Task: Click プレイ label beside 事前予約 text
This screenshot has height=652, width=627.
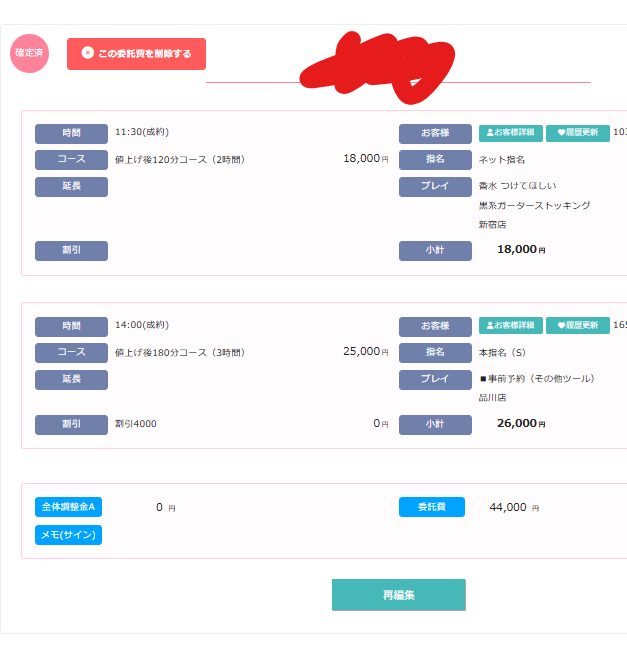Action: tap(435, 380)
